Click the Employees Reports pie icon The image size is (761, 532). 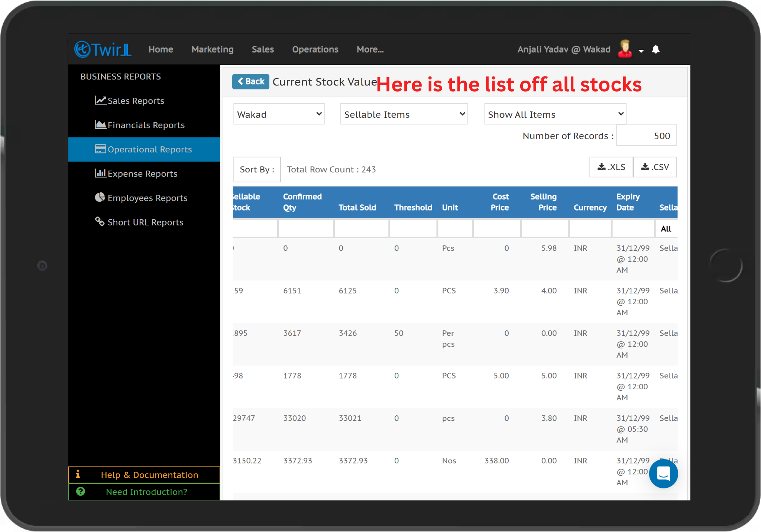point(100,197)
